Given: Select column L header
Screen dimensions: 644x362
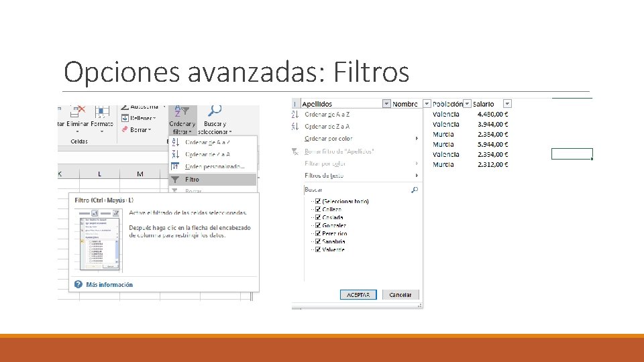Looking at the screenshot, I should click(x=99, y=174).
